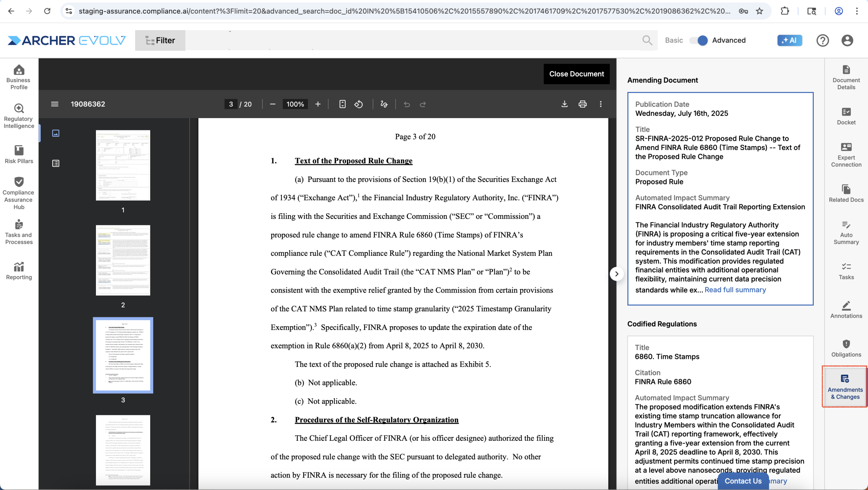Image resolution: width=868 pixels, height=490 pixels.
Task: Open Related Docs panel
Action: coord(846,194)
